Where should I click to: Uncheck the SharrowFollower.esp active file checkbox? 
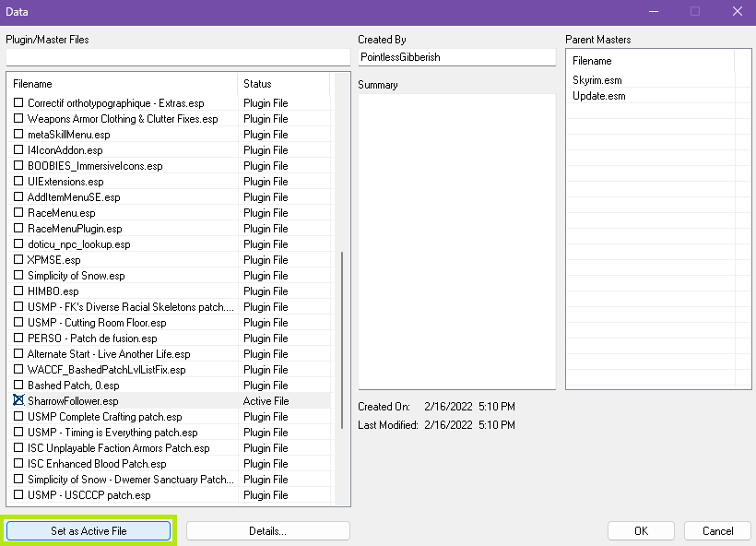[18, 400]
